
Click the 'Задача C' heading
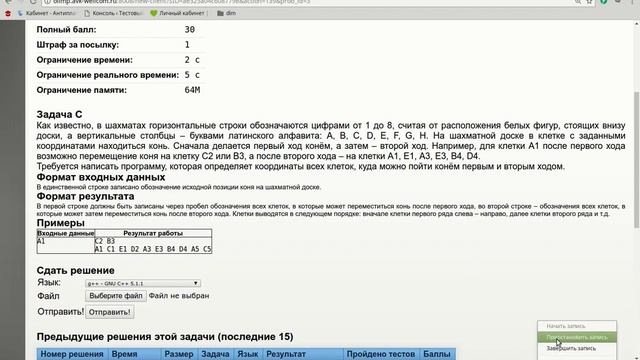click(x=59, y=114)
